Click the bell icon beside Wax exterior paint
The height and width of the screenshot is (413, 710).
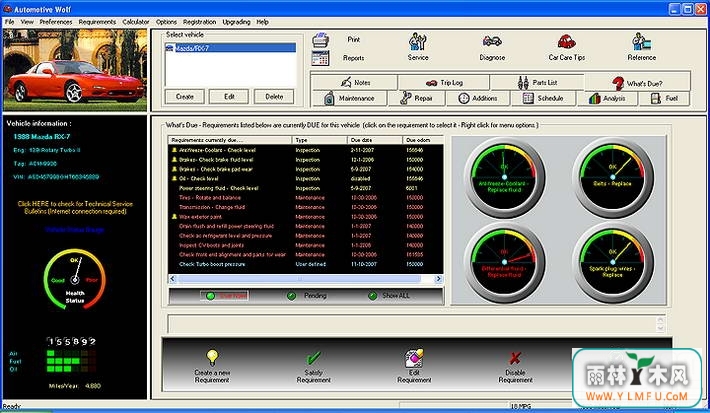174,216
